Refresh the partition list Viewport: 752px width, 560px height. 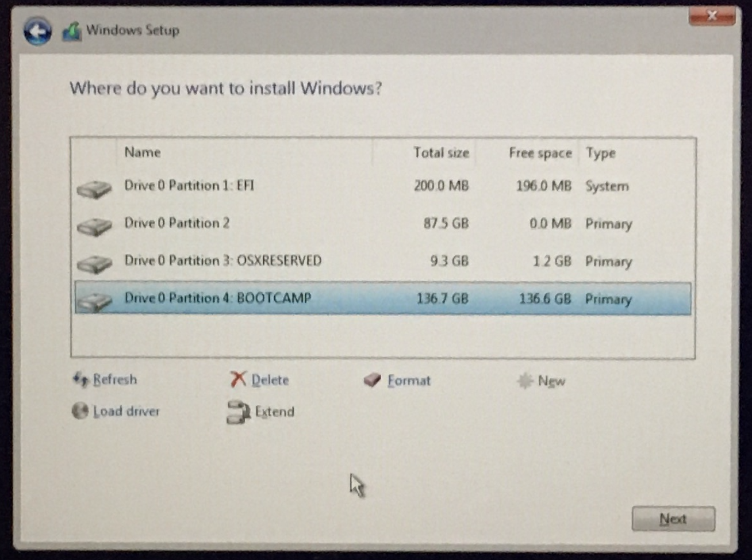[115, 379]
